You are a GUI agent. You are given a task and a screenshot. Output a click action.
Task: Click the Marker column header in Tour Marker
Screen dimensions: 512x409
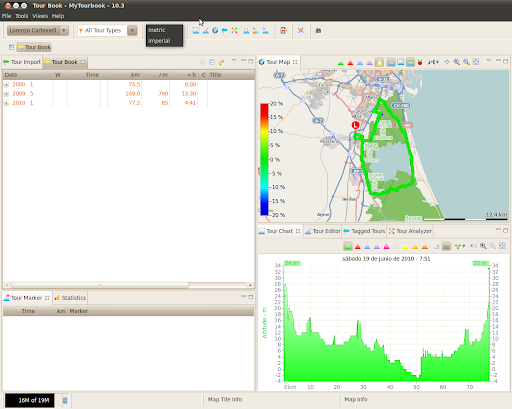pyautogui.click(x=161, y=311)
